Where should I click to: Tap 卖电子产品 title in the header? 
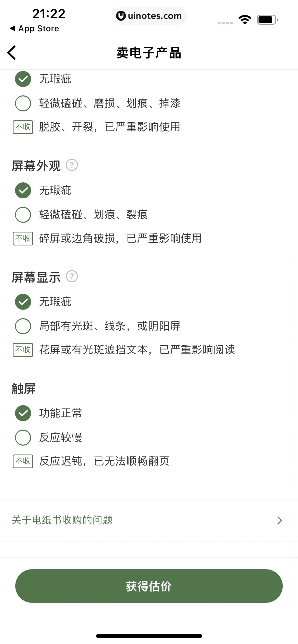click(x=149, y=53)
